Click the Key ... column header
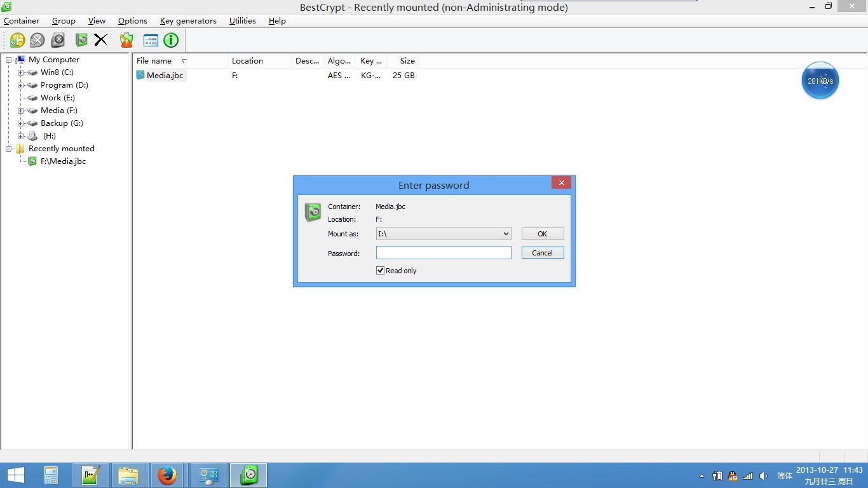Viewport: 868px width, 488px height. (x=371, y=61)
